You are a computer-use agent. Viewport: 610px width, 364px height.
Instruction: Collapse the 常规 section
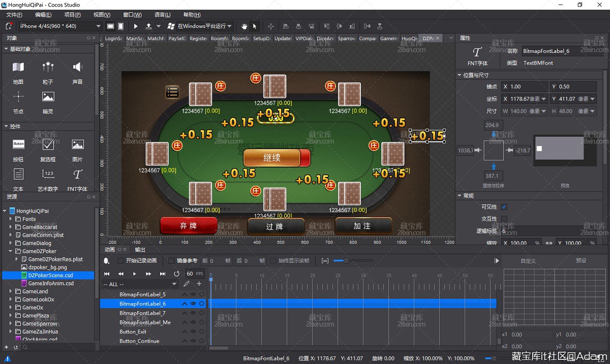click(x=460, y=196)
